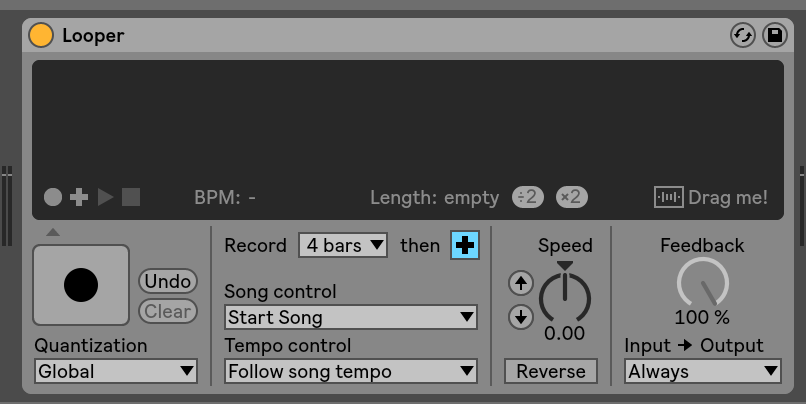Click the hot-swap preset icon
The image size is (806, 404).
743,35
